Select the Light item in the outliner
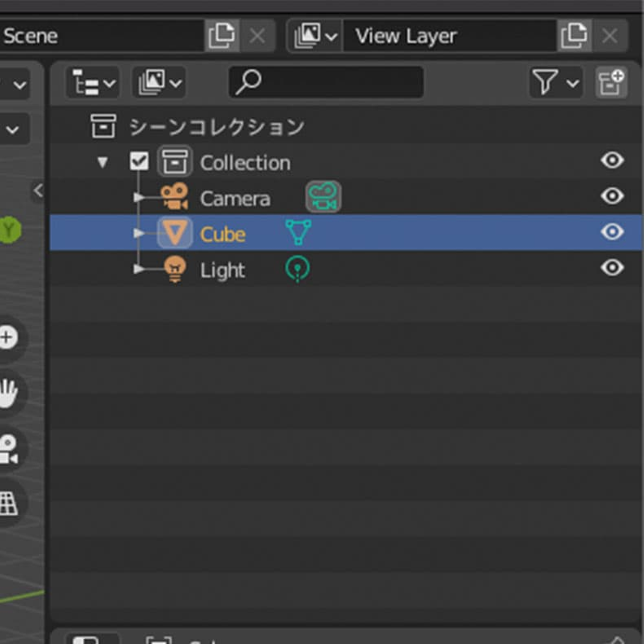Image resolution: width=644 pixels, height=644 pixels. pos(222,270)
